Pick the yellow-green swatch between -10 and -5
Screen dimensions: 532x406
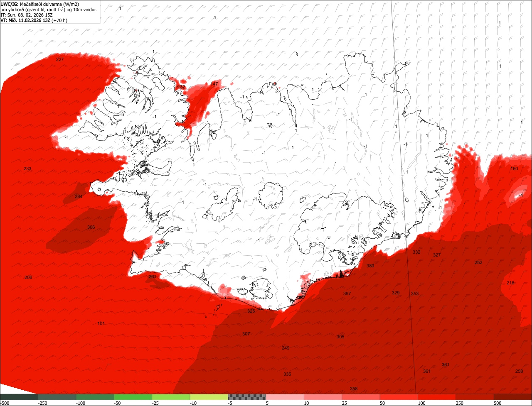209,397
